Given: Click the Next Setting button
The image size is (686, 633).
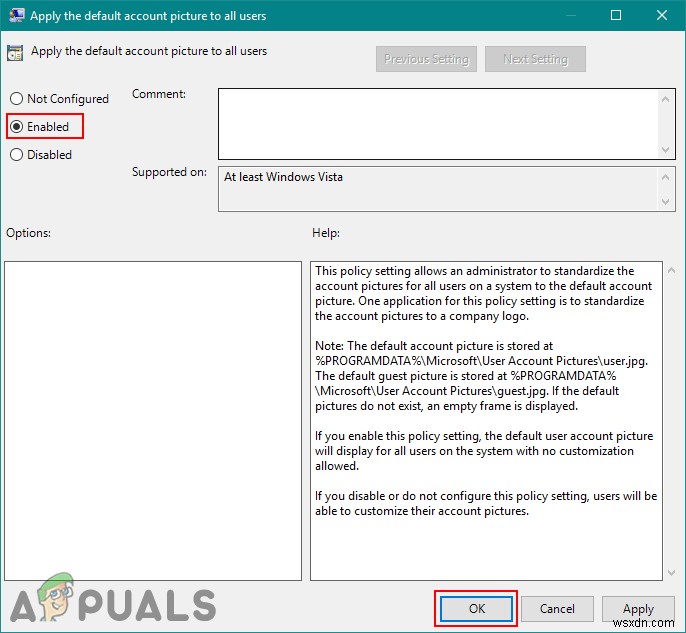Looking at the screenshot, I should point(535,59).
